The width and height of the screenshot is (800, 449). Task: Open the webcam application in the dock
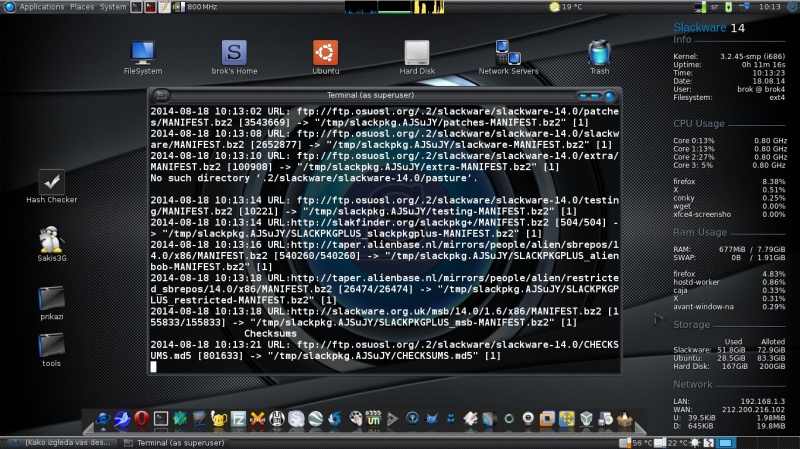pos(528,419)
